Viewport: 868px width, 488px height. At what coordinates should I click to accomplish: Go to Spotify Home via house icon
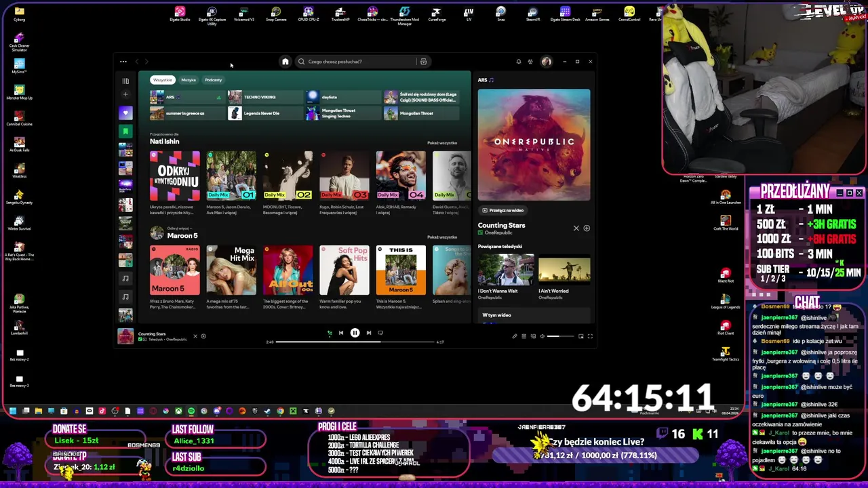click(285, 62)
